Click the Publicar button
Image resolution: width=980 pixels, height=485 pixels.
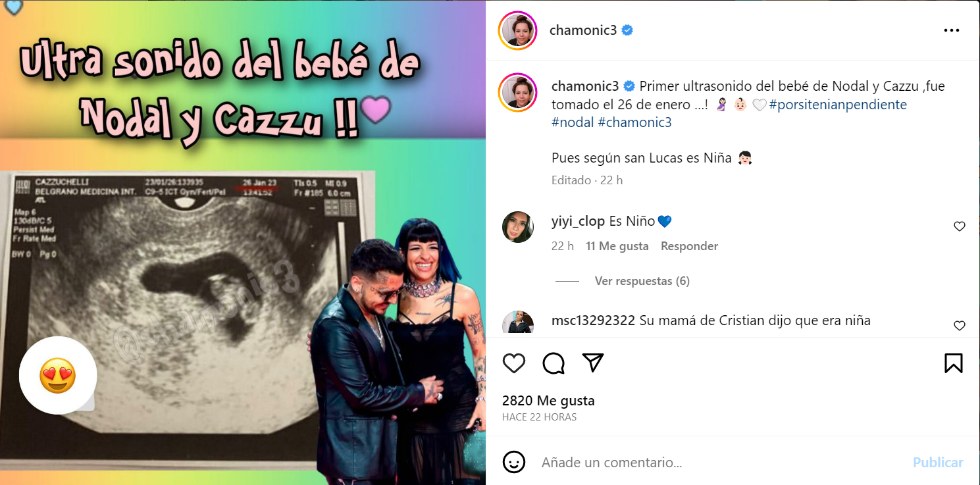point(938,463)
